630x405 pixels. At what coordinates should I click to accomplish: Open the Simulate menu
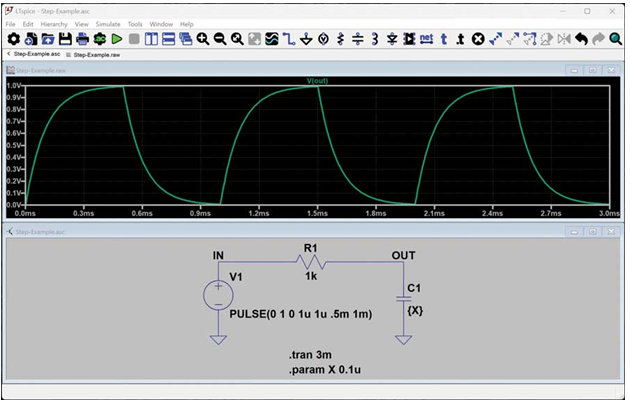pos(108,24)
